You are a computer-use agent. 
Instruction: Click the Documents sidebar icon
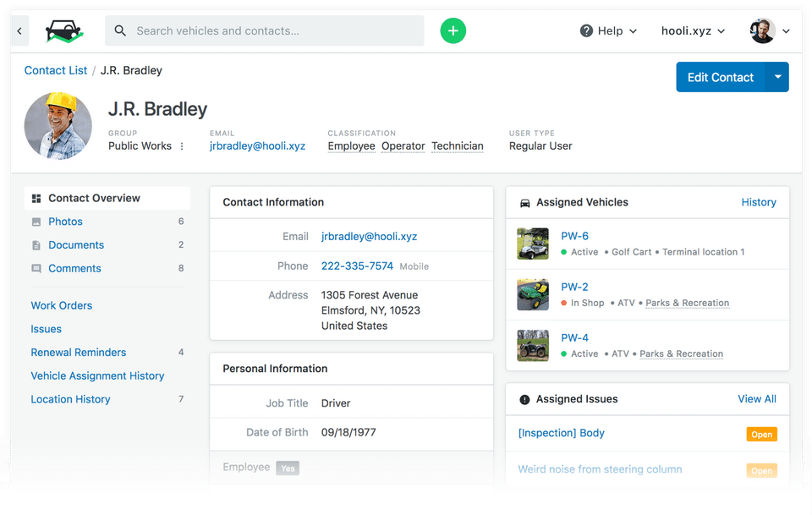(36, 245)
